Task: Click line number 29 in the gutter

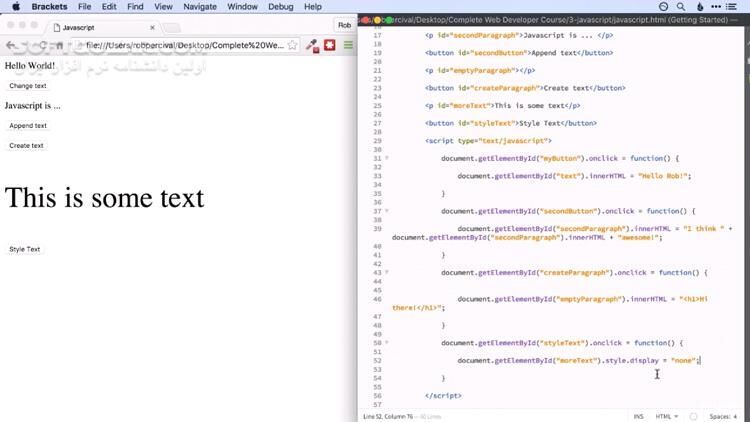Action: [377, 141]
